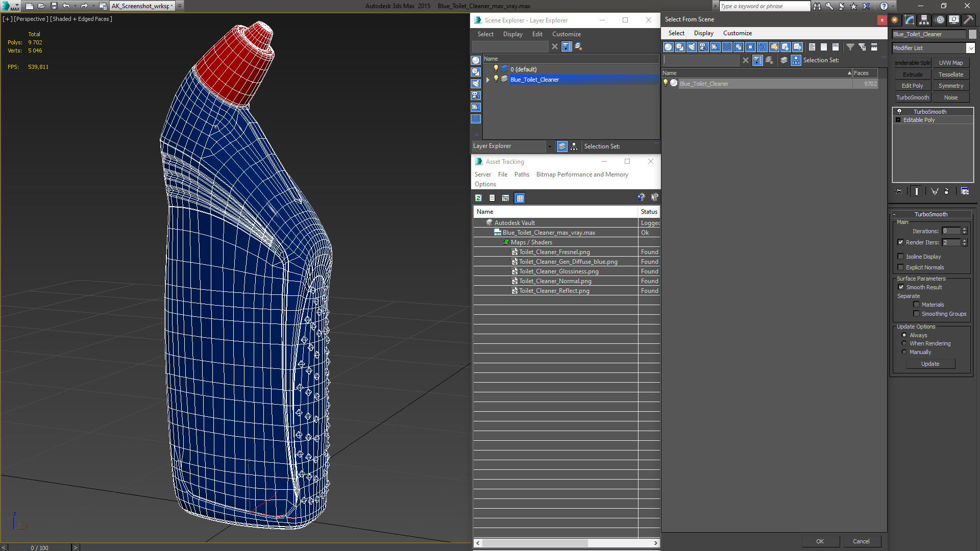
Task: Click Sort by Hierarchy icon in Select From Scene
Action: coord(796,60)
